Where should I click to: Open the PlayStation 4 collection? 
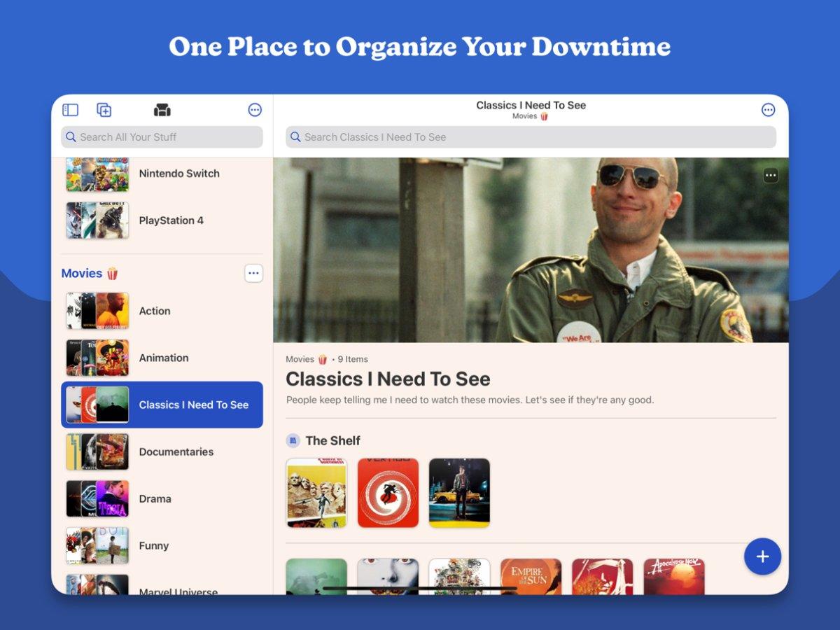pyautogui.click(x=162, y=220)
